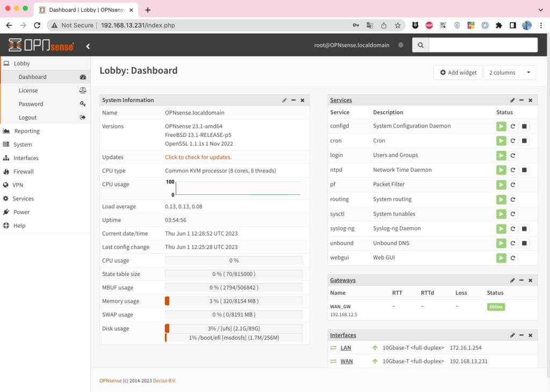Click the OPNsense logo

click(x=41, y=45)
